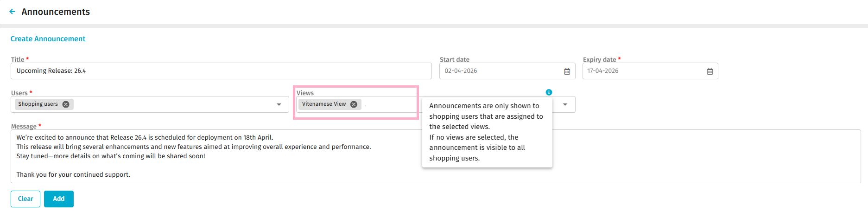Select the Vitenamese View chip label
The image size is (868, 212).
(324, 104)
